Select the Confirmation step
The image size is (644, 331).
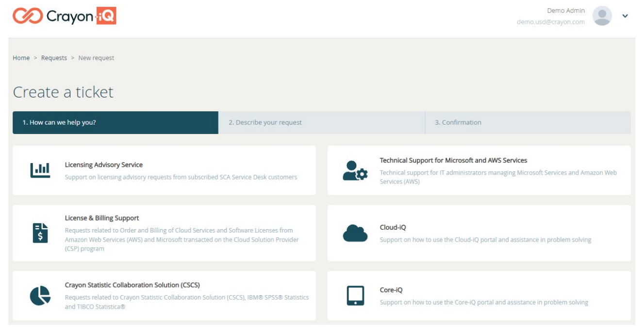click(528, 122)
